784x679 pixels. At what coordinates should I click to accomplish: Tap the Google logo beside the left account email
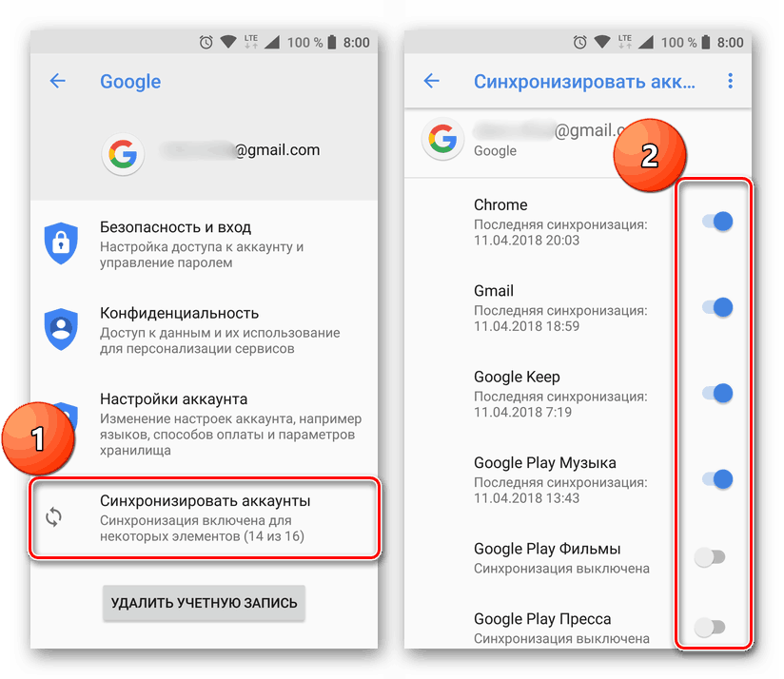[x=123, y=154]
